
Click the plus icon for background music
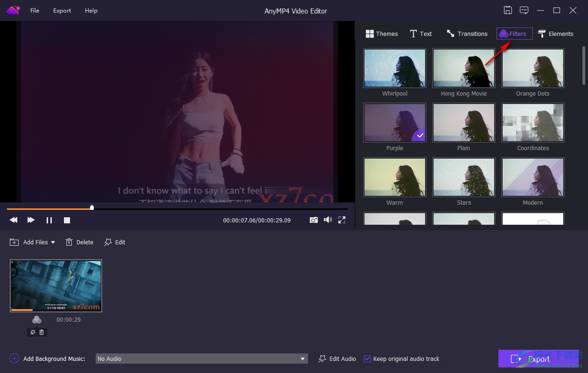pos(14,359)
